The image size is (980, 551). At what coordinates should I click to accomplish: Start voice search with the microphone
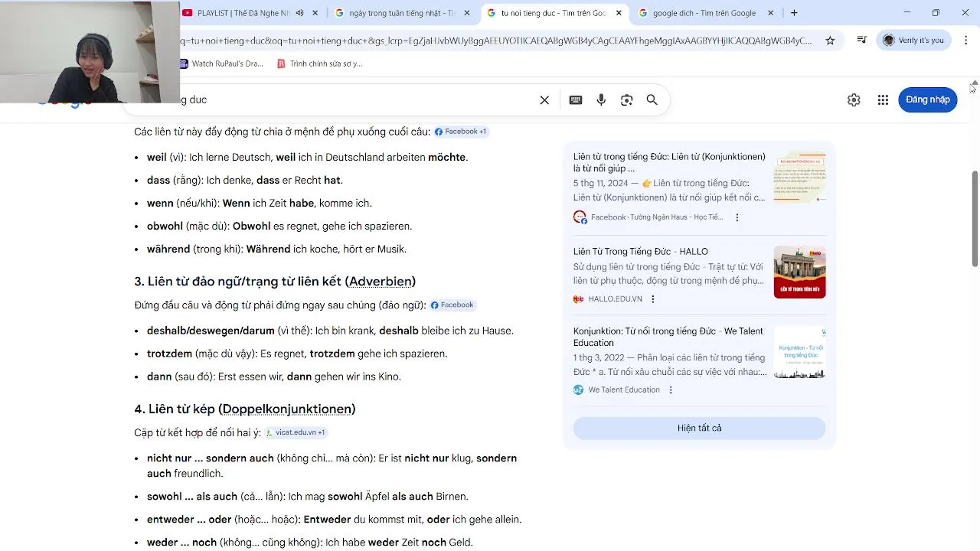point(601,100)
